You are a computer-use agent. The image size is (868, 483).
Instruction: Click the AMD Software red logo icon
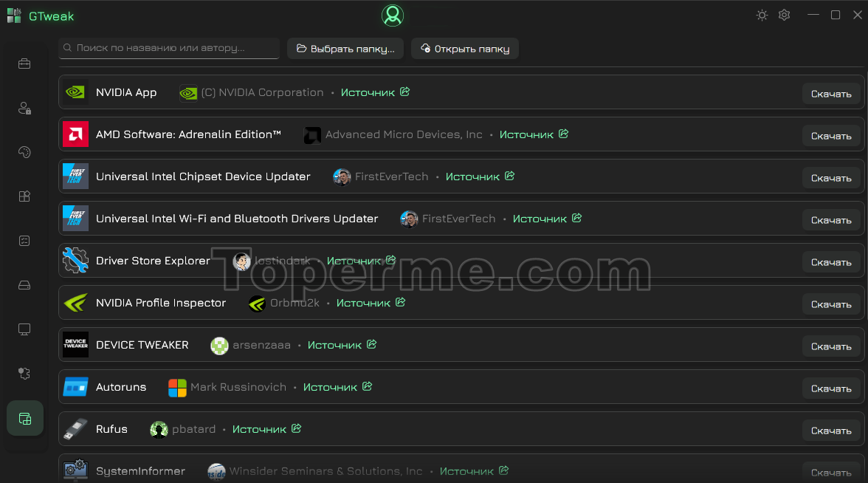point(75,134)
